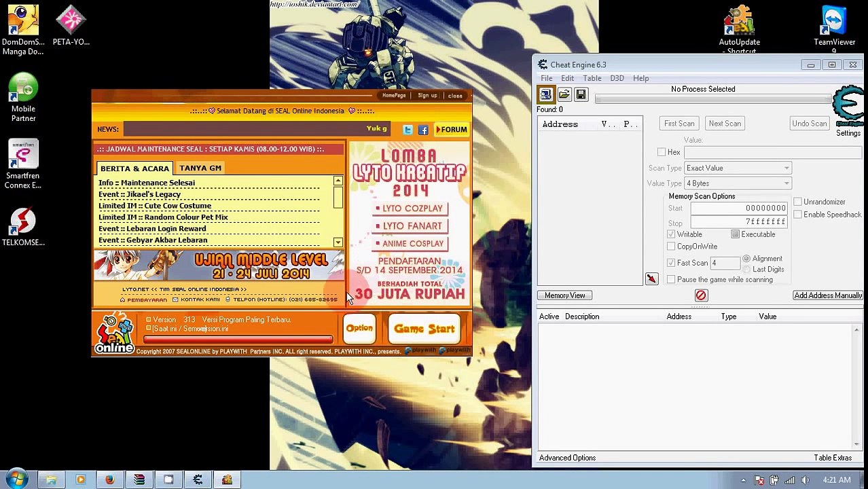Image resolution: width=868 pixels, height=489 pixels.
Task: Open Windows Explorer from the taskbar
Action: click(51, 480)
